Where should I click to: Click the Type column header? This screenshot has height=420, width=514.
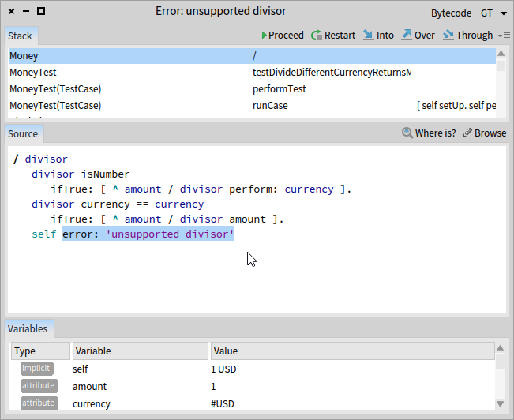point(40,351)
